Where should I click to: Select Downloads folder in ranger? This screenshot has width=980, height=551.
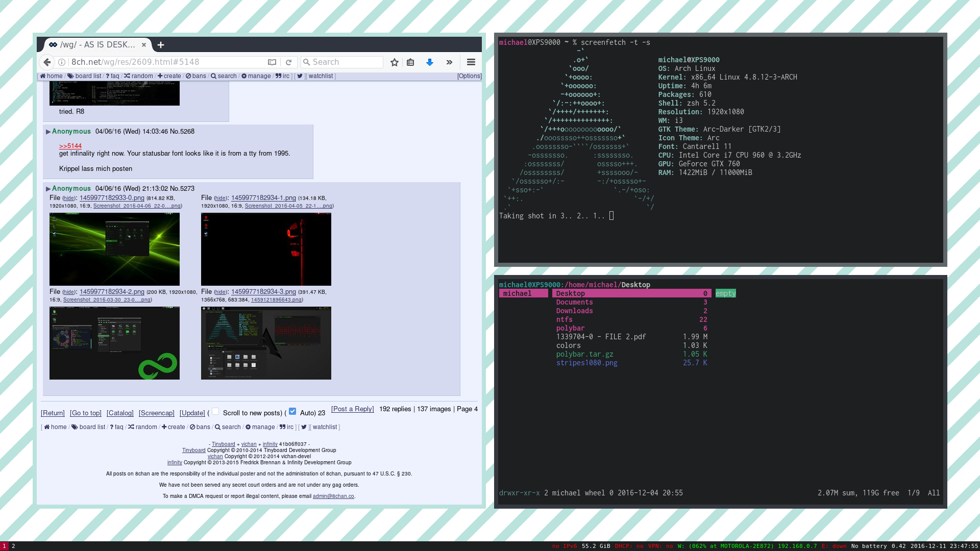coord(631,311)
